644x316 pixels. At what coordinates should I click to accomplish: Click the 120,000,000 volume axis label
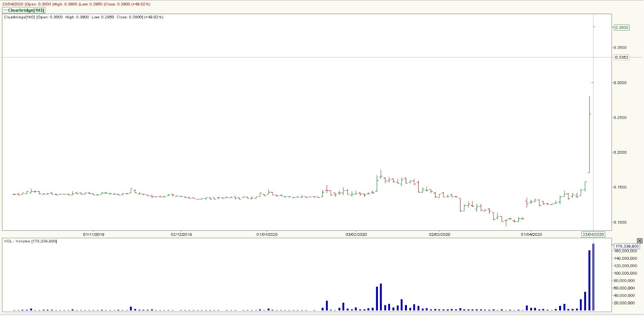(x=625, y=266)
